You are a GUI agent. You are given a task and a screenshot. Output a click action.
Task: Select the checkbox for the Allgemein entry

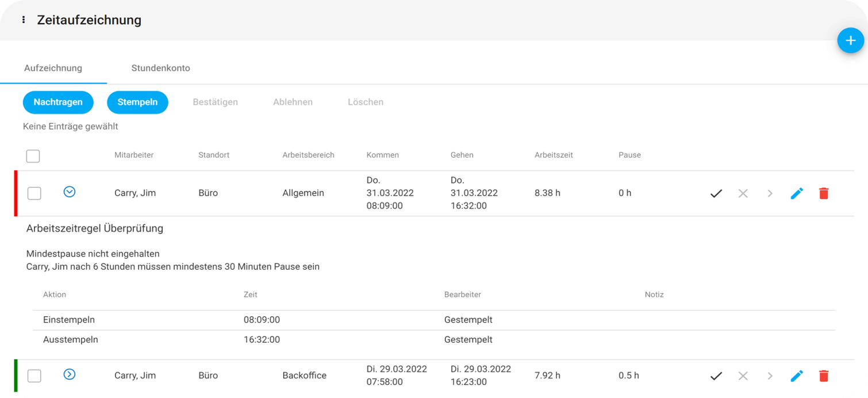pyautogui.click(x=34, y=193)
